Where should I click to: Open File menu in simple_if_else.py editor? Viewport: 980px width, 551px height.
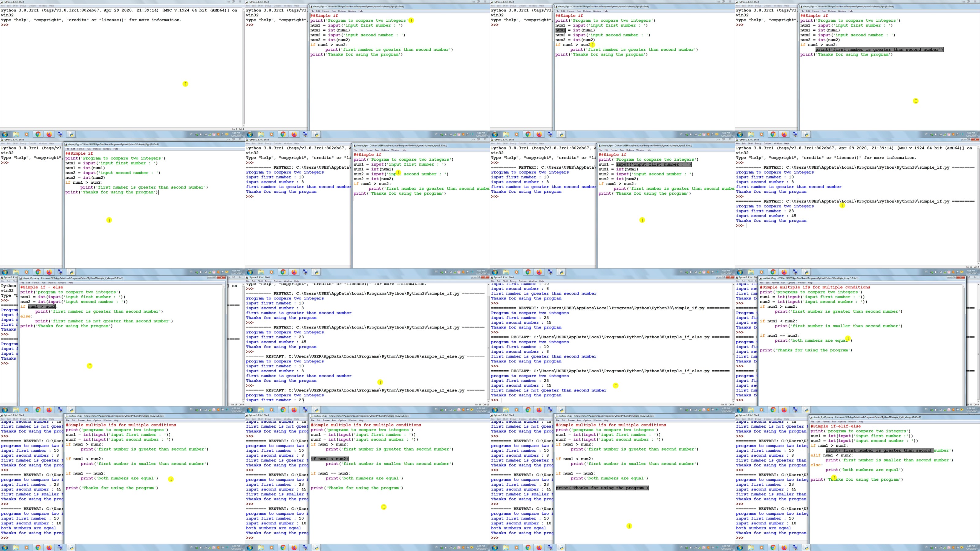coord(22,283)
